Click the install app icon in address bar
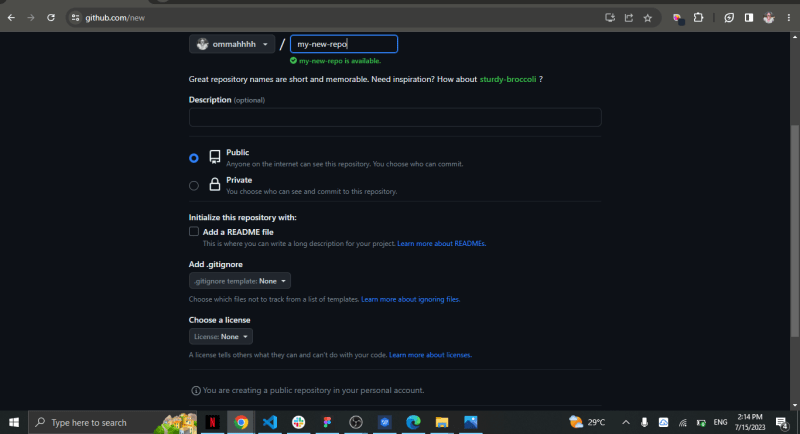 coord(610,18)
